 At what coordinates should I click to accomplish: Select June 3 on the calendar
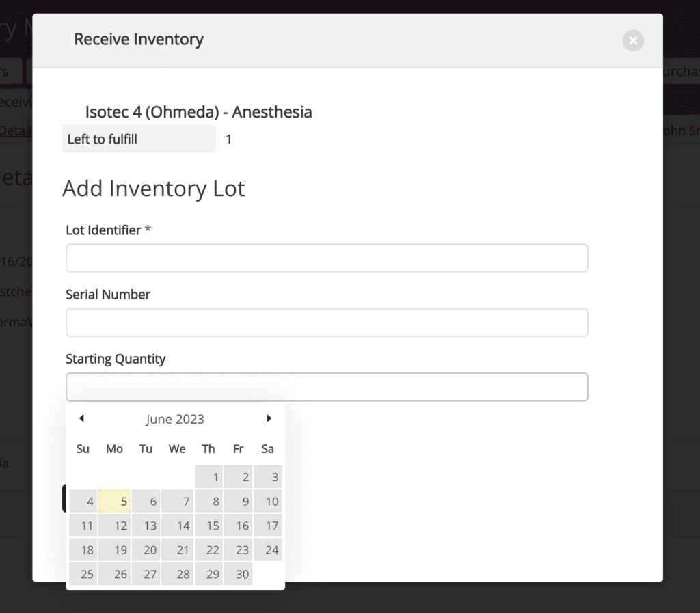268,477
